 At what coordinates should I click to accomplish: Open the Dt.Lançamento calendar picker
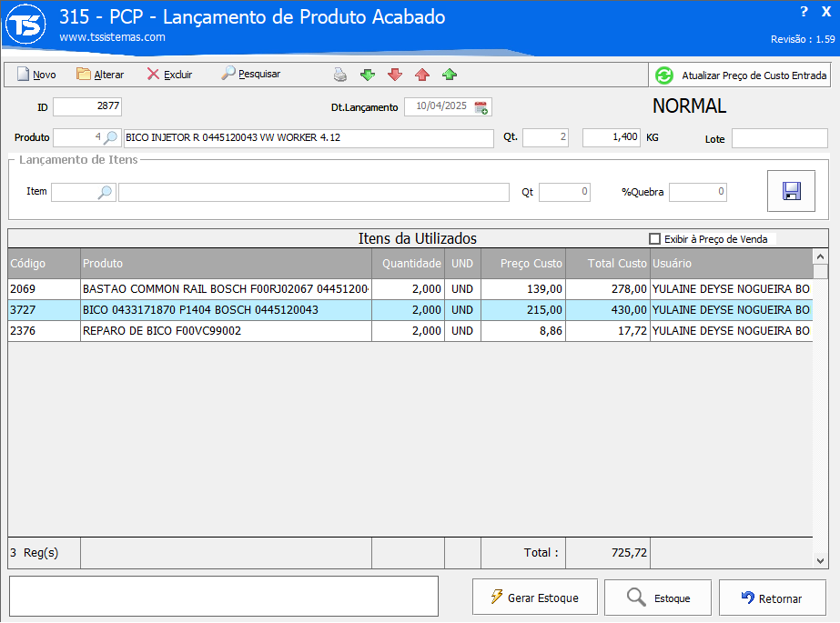[x=481, y=107]
